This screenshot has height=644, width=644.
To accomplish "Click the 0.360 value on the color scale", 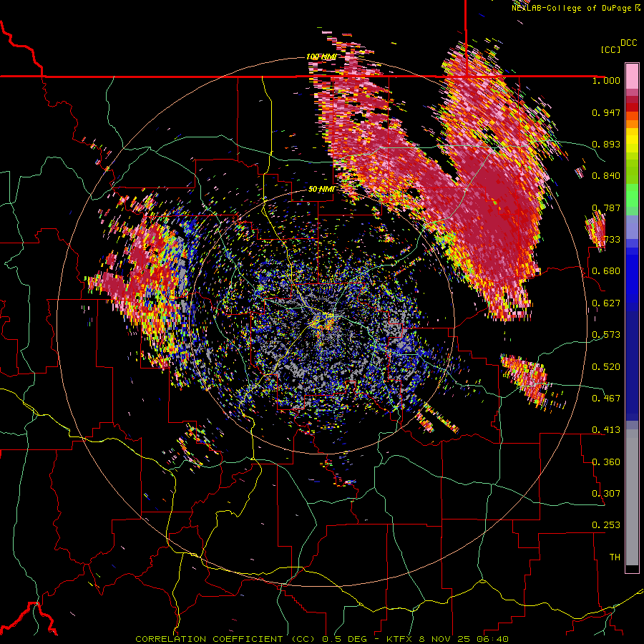I will [x=606, y=462].
